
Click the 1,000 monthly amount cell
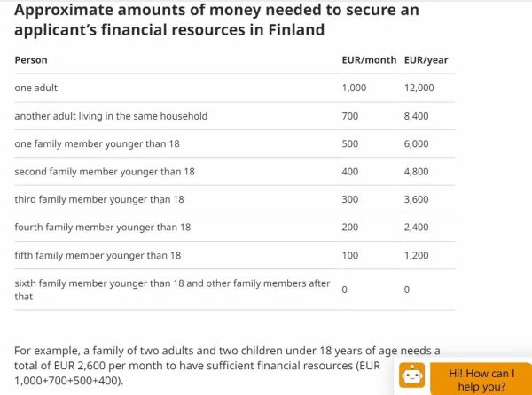pos(354,88)
